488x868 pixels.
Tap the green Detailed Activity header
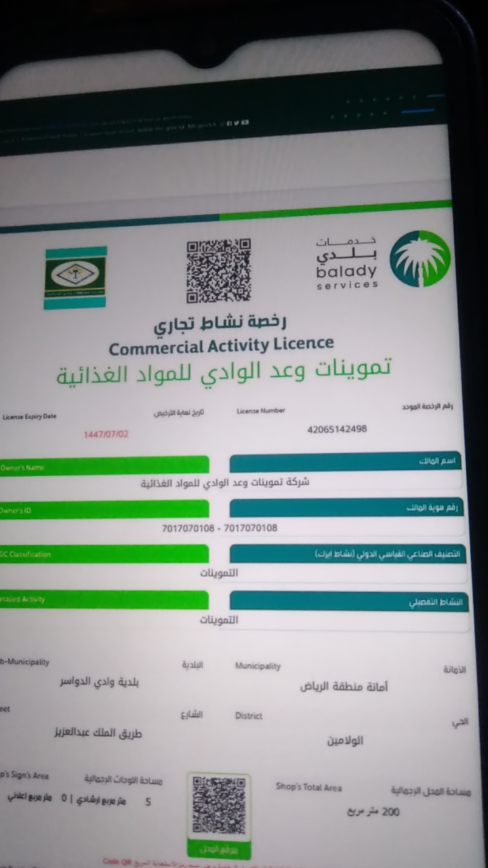(x=103, y=599)
